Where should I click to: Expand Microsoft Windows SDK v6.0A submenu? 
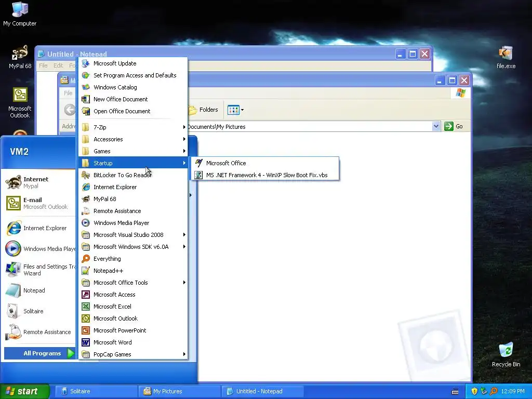click(133, 247)
